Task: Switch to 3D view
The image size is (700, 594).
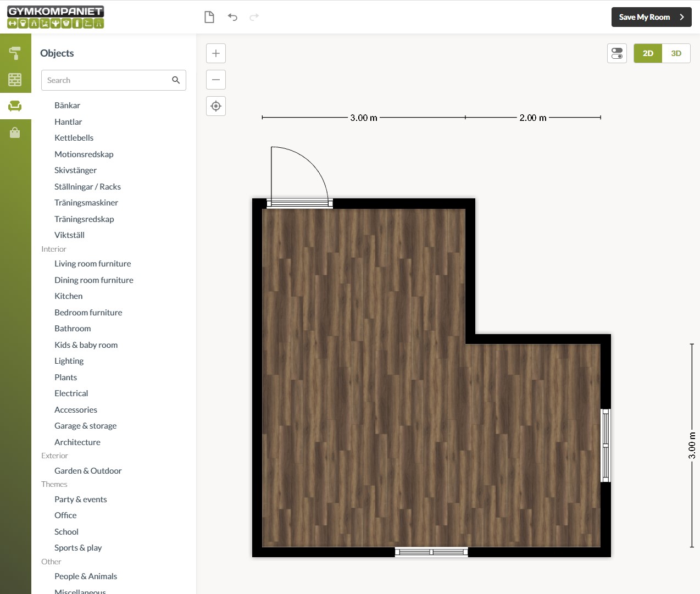Action: coord(676,53)
